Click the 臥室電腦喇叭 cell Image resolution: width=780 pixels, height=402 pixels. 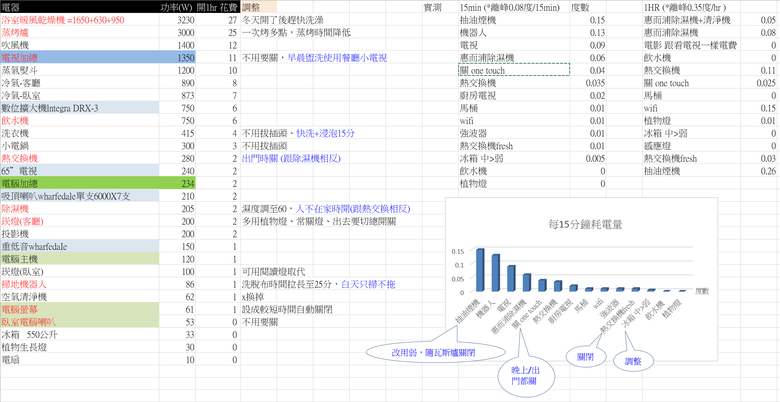(80, 321)
